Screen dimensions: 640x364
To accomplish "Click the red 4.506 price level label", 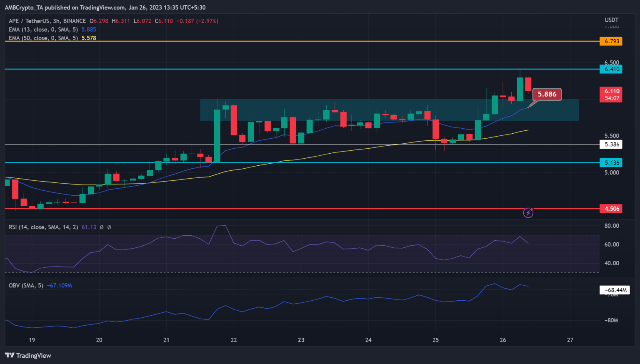I will coord(611,209).
